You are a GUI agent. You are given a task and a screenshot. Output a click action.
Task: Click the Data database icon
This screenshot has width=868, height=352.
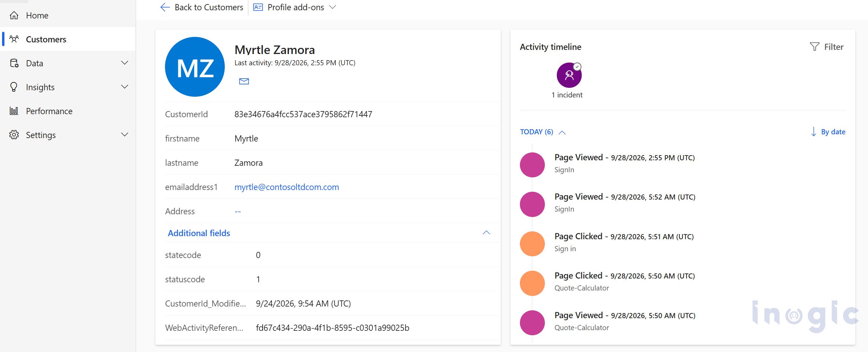(14, 63)
